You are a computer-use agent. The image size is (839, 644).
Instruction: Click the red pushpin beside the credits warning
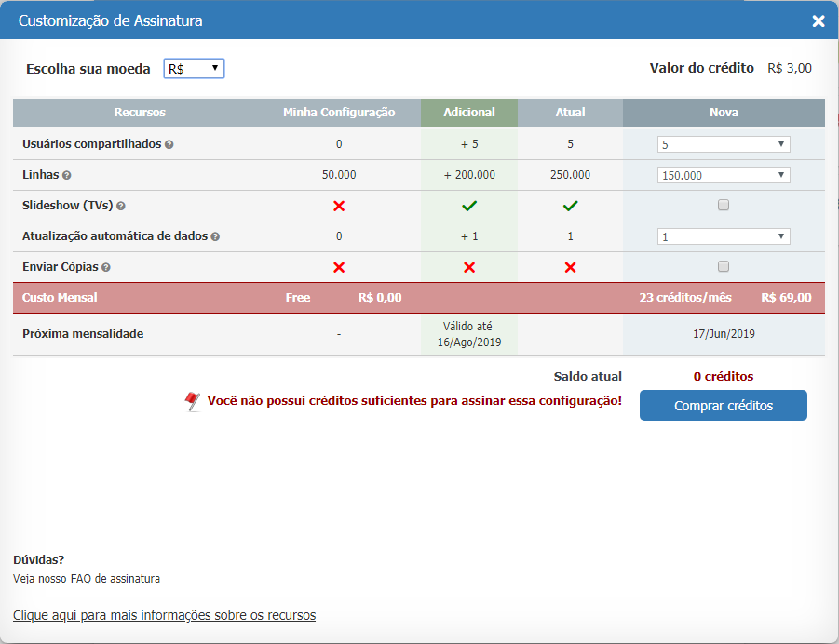193,402
